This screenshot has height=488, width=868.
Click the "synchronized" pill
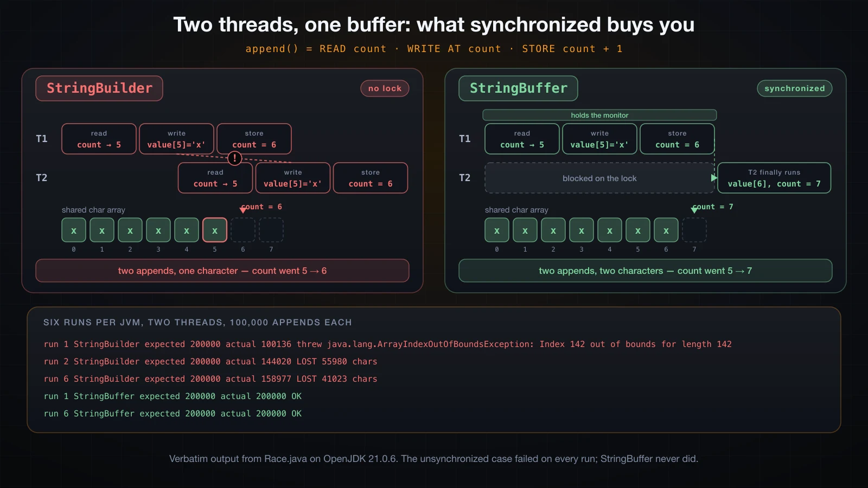(x=794, y=88)
